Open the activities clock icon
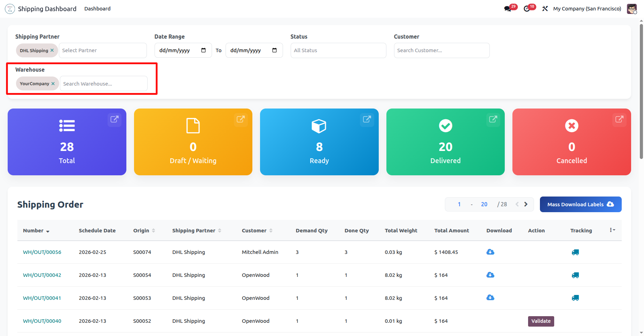Viewport: 644px width, 336px height. click(527, 9)
